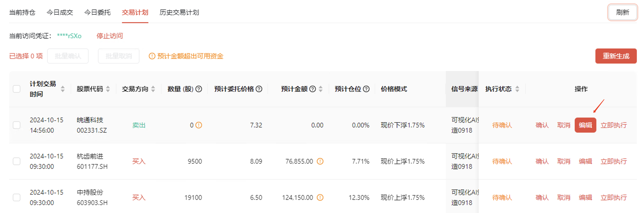Click 立即执行 for 中持股份 row
This screenshot has width=644, height=213.
[613, 197]
